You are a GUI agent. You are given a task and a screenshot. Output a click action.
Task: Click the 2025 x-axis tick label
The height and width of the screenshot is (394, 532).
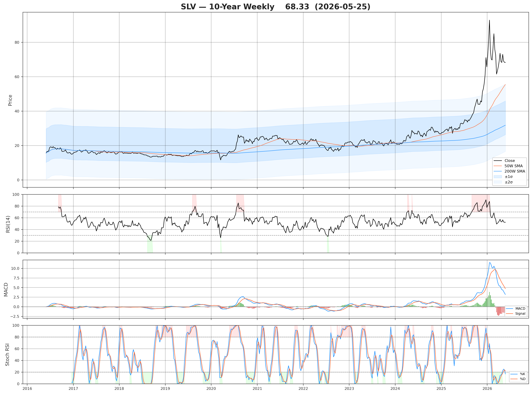[x=441, y=389]
